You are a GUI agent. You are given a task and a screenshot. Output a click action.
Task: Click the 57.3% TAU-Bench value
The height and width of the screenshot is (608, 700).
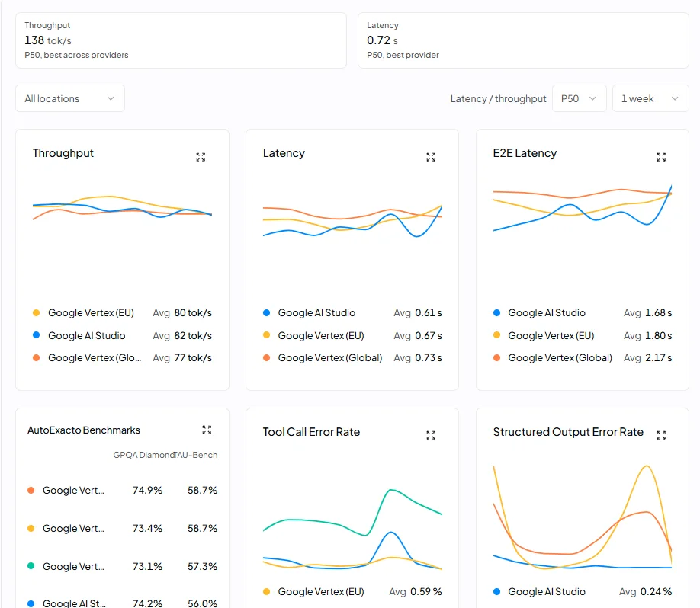click(x=202, y=567)
